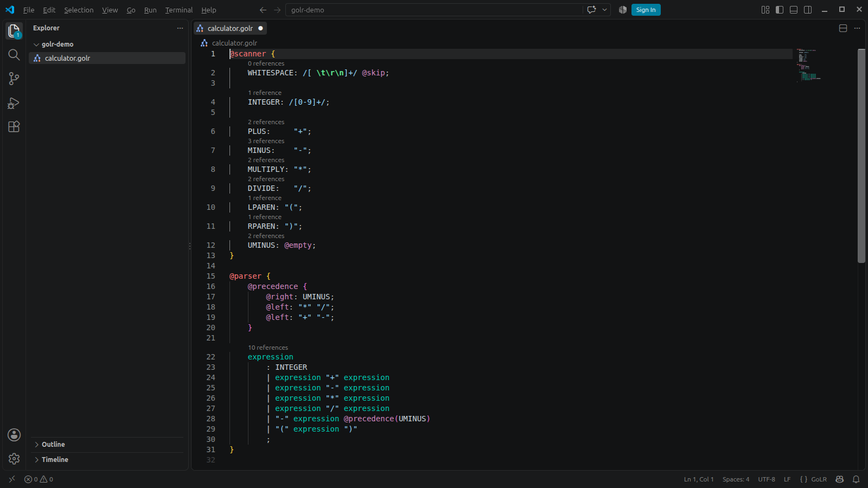This screenshot has height=488, width=868.
Task: Open the Accounts menu icon
Action: (x=14, y=435)
